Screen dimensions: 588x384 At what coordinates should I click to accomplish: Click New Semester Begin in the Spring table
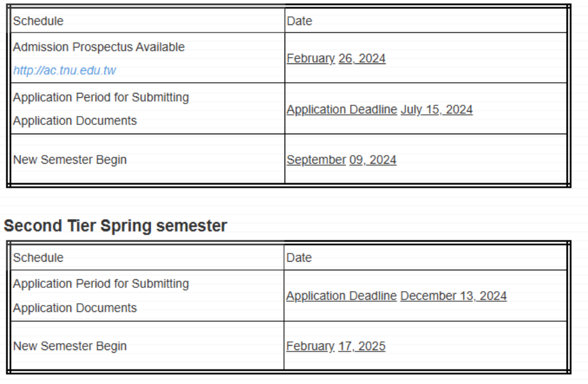(x=70, y=346)
